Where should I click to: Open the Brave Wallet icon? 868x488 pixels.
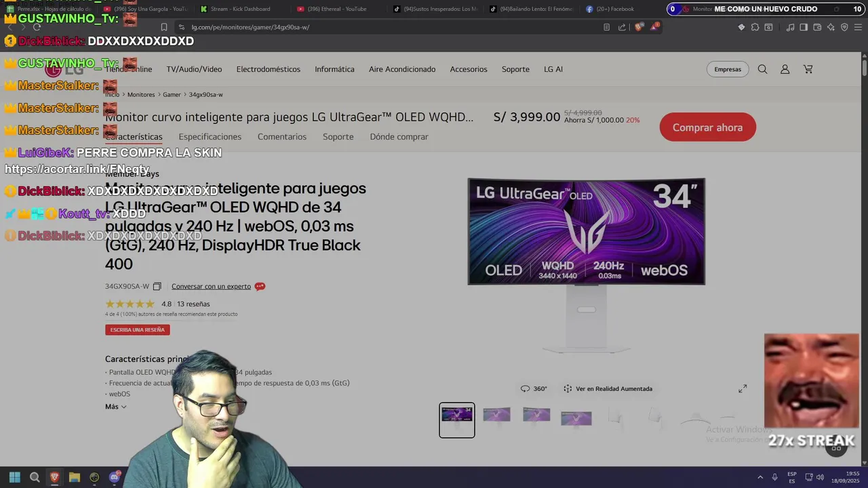(817, 27)
